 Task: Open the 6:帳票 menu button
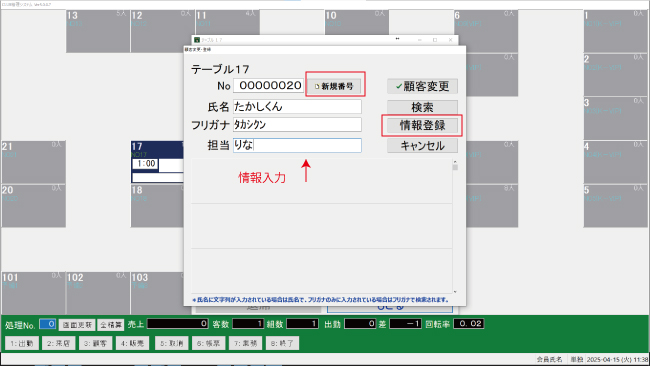click(x=208, y=343)
